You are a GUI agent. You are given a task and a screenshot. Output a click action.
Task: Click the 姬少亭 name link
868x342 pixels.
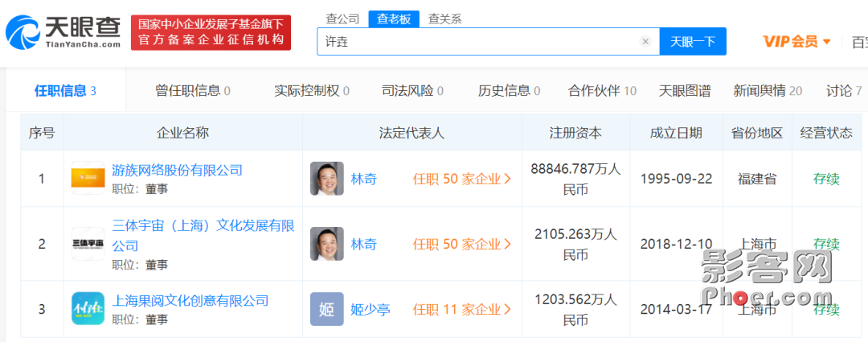click(371, 309)
